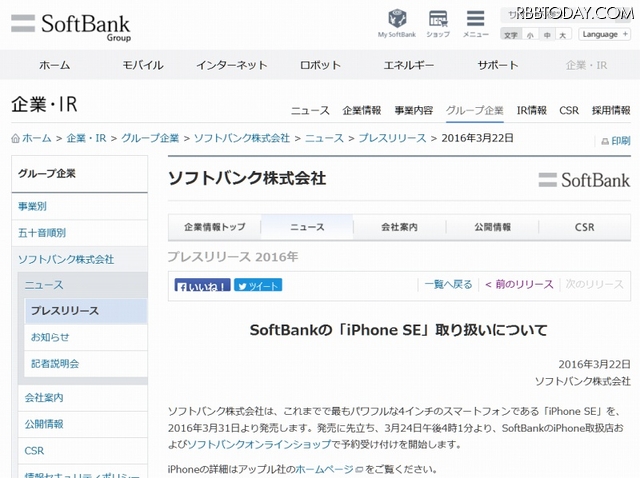The width and height of the screenshot is (640, 478).
Task: Switch to the 会社案内 tab
Action: click(400, 227)
